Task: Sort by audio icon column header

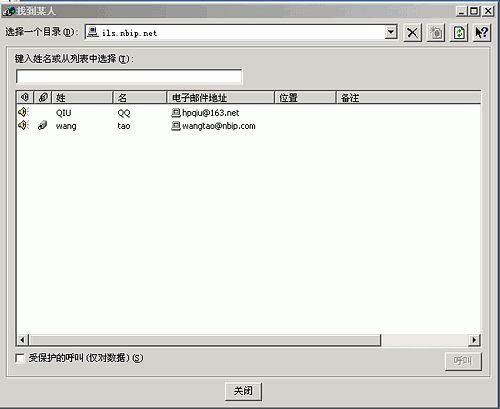Action: pos(25,97)
